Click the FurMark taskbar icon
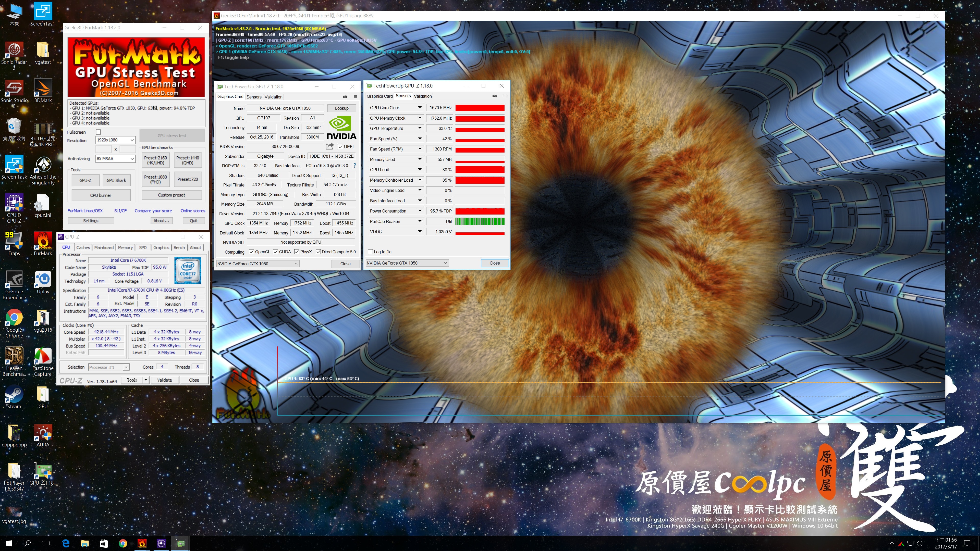The image size is (980, 551). pyautogui.click(x=142, y=543)
